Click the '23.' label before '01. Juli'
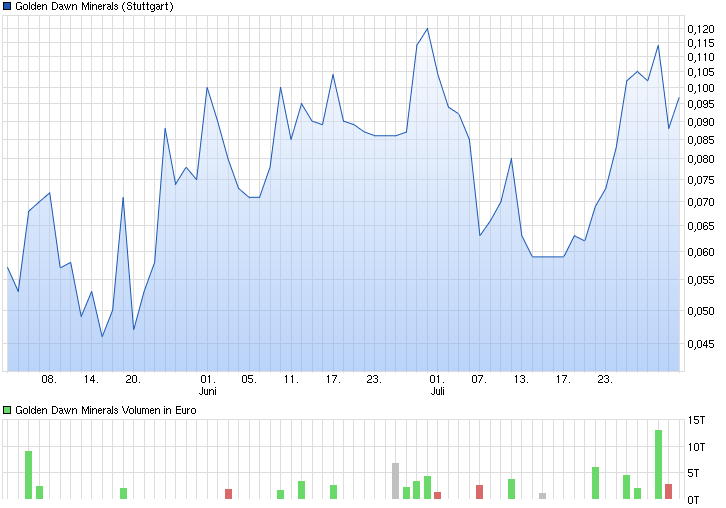 (374, 379)
